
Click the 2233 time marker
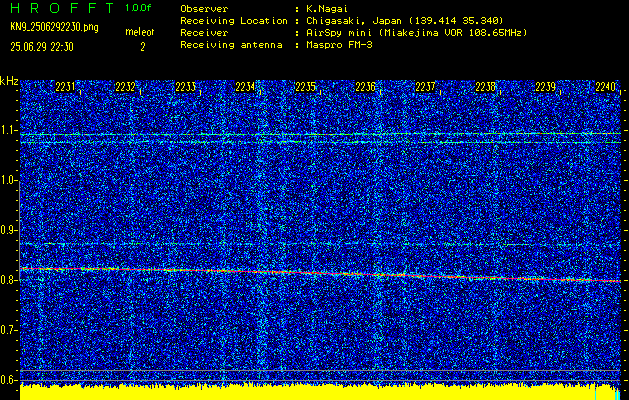[185, 87]
